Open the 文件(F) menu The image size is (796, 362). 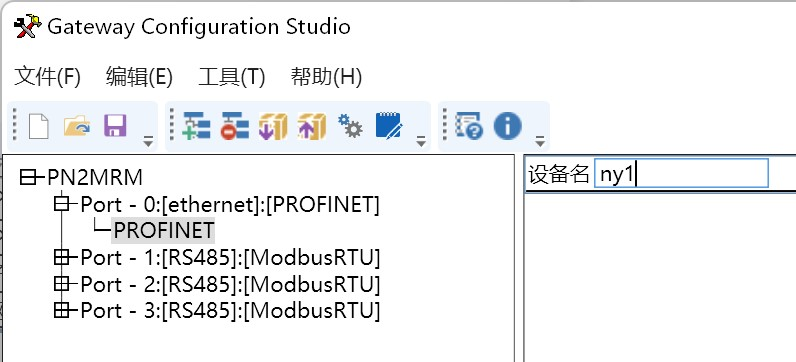pos(47,77)
